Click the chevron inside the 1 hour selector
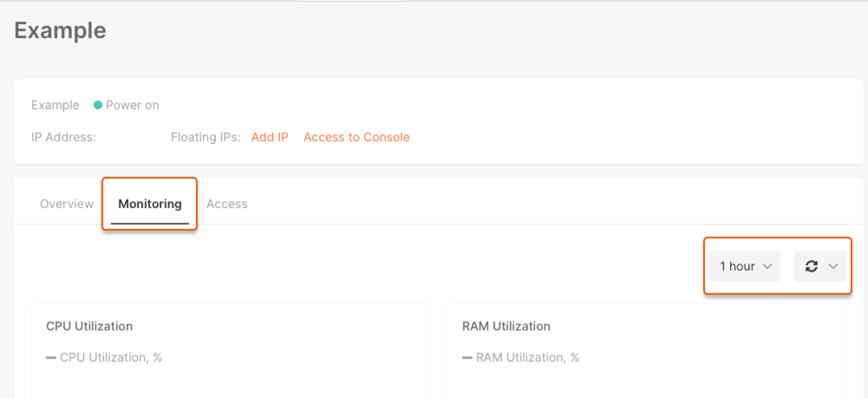The image size is (868, 398). [768, 266]
